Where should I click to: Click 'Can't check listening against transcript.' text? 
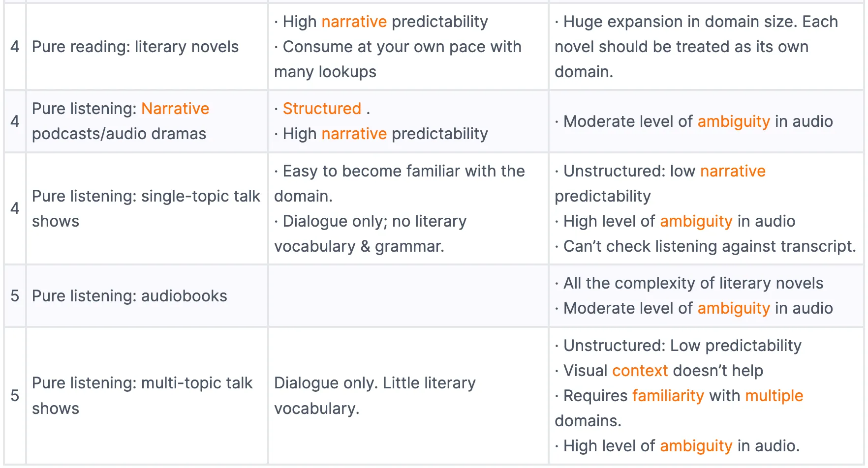pos(710,246)
